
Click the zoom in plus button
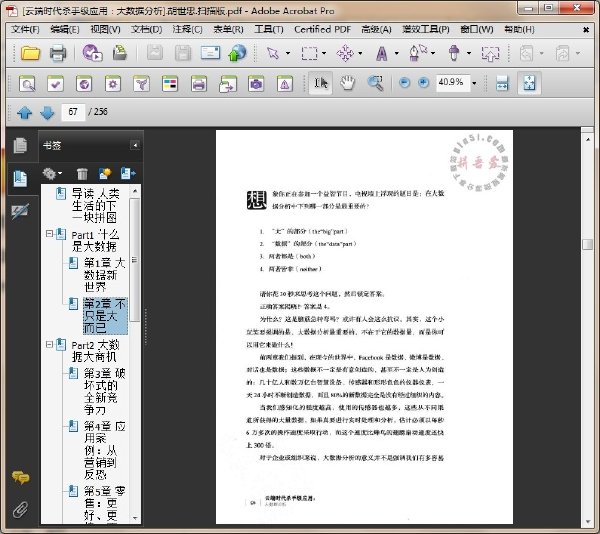click(x=423, y=82)
